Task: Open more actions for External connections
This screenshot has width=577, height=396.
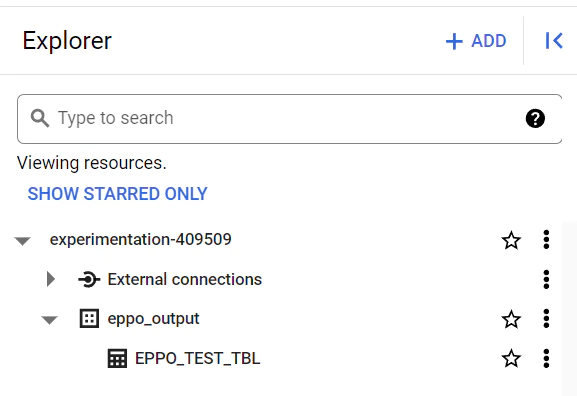Action: (546, 279)
